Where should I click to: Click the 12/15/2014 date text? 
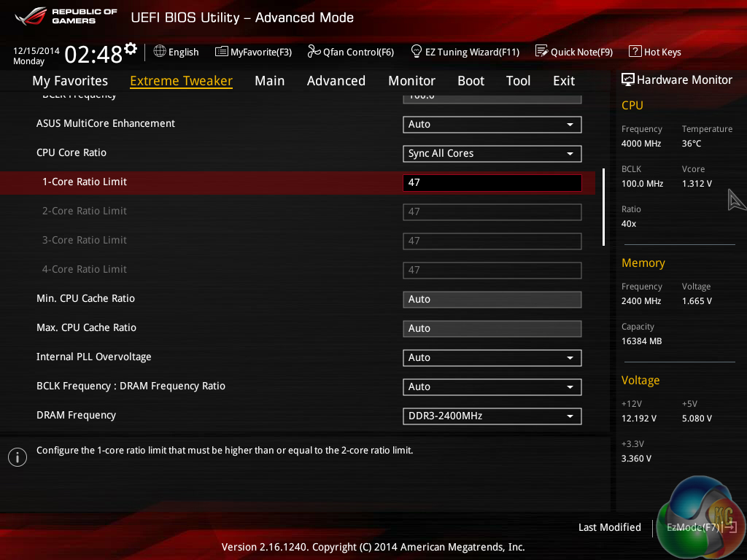pos(36,50)
